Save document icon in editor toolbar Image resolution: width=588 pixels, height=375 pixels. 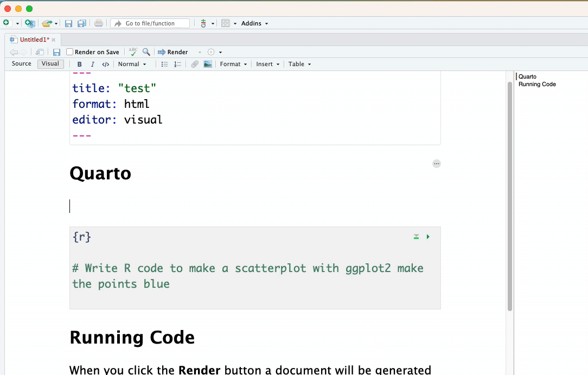pyautogui.click(x=56, y=52)
